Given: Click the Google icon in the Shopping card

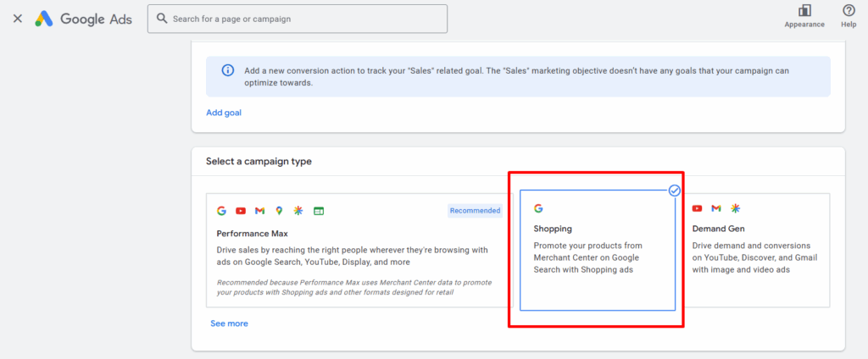Looking at the screenshot, I should (x=538, y=208).
